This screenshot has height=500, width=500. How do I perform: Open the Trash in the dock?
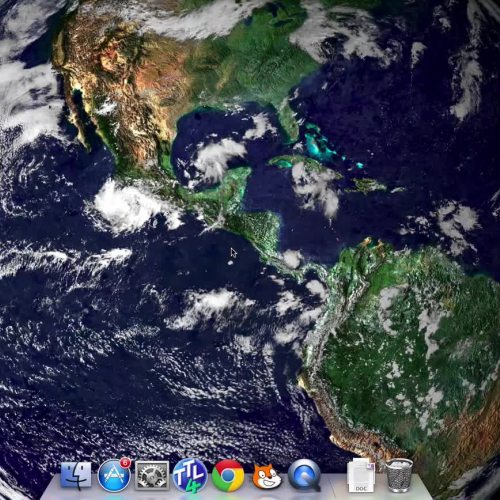(399, 476)
